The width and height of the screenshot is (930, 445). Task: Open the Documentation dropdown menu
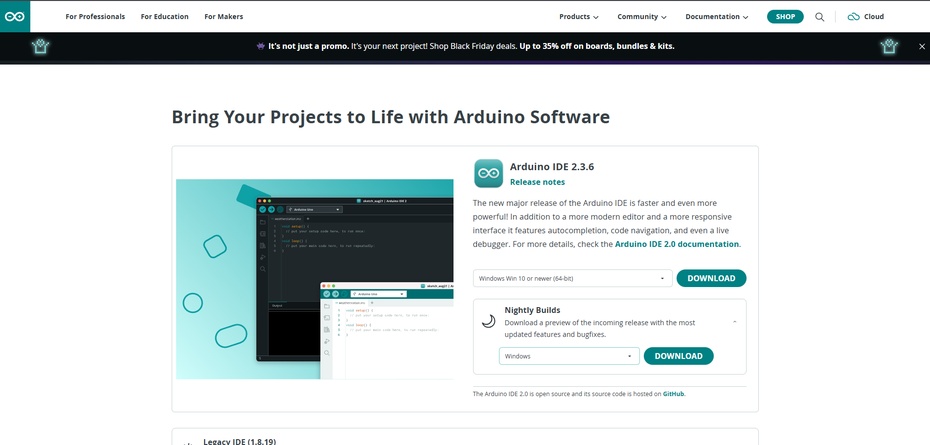(716, 17)
